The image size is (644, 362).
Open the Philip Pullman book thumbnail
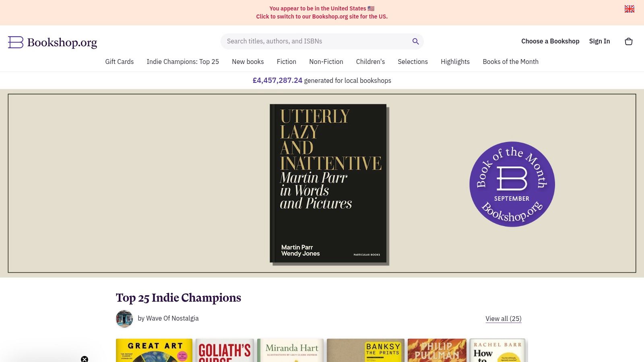pos(437,350)
